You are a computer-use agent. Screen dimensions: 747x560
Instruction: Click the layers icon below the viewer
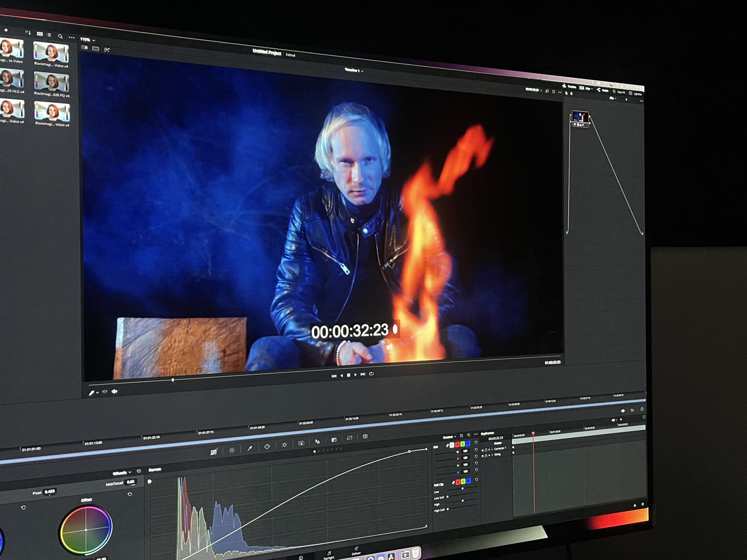pos(105,392)
